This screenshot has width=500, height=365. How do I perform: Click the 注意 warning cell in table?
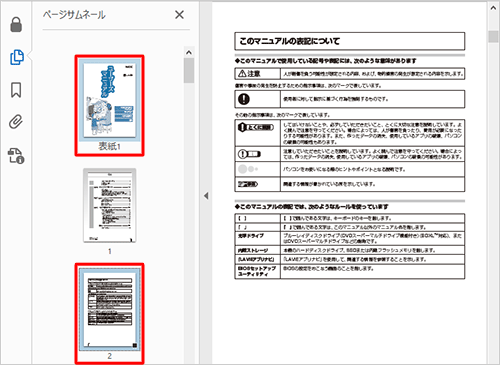pyautogui.click(x=257, y=74)
